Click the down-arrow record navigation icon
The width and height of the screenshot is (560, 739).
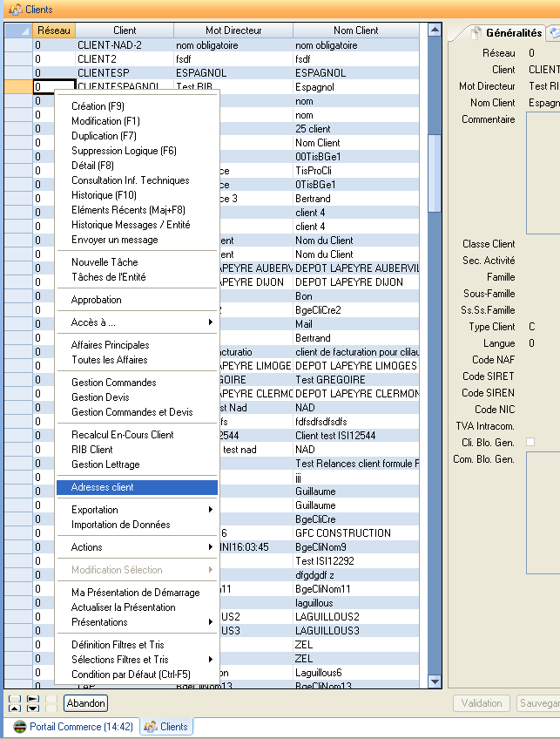(x=32, y=708)
